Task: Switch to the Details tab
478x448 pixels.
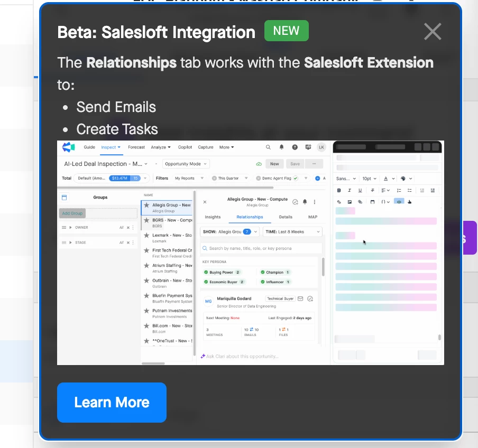Action: pos(286,217)
